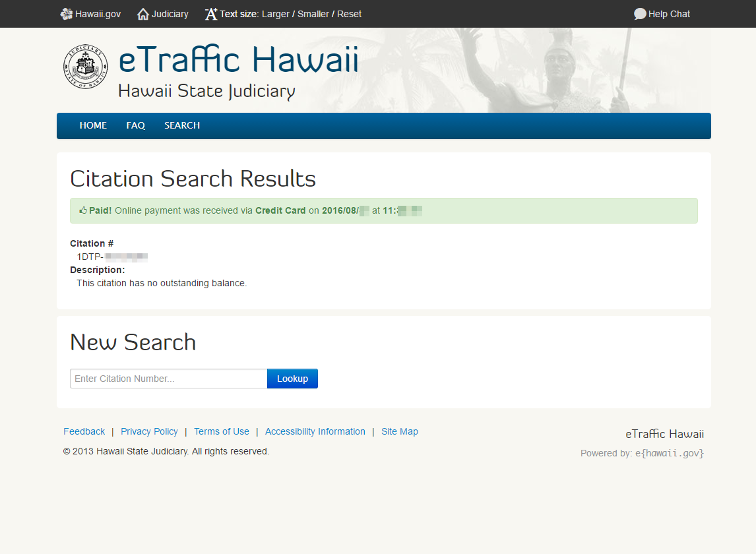Click the Judiciary house icon
The image size is (756, 554).
tap(142, 14)
